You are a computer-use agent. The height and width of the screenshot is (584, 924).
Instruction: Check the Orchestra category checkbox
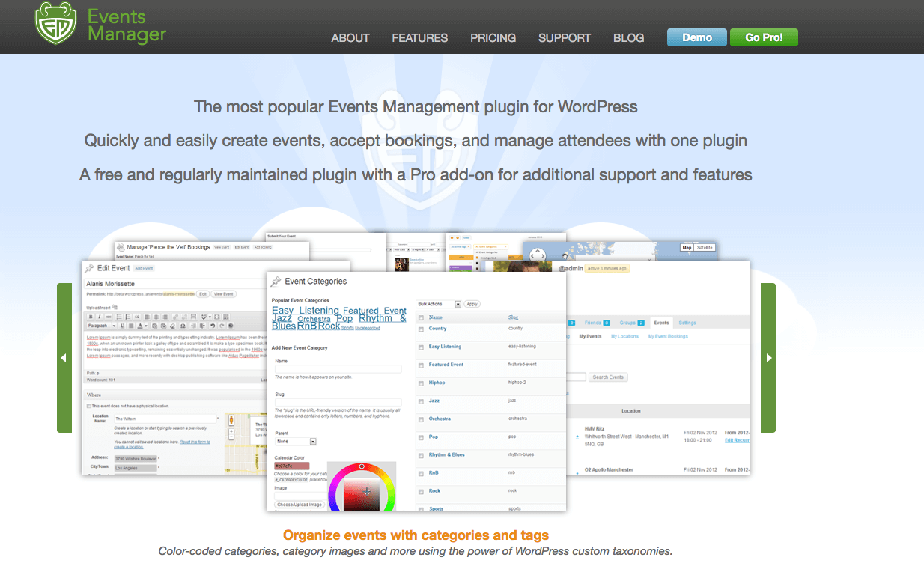coord(421,419)
